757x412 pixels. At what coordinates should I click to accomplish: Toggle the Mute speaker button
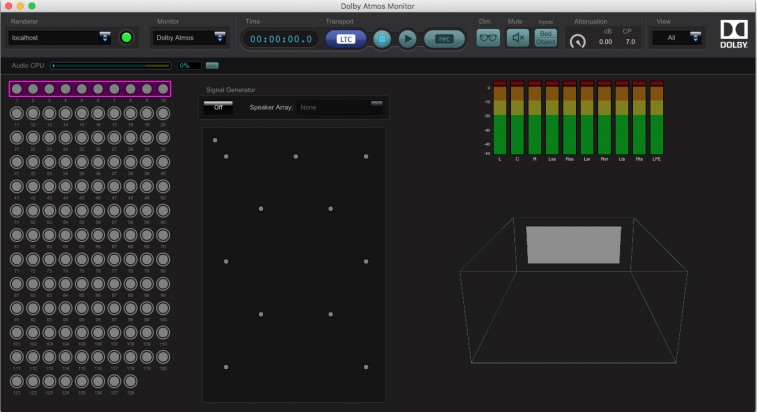coord(518,38)
